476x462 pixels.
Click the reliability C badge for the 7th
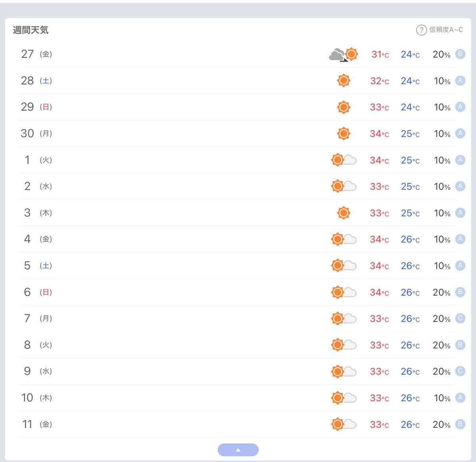point(460,318)
